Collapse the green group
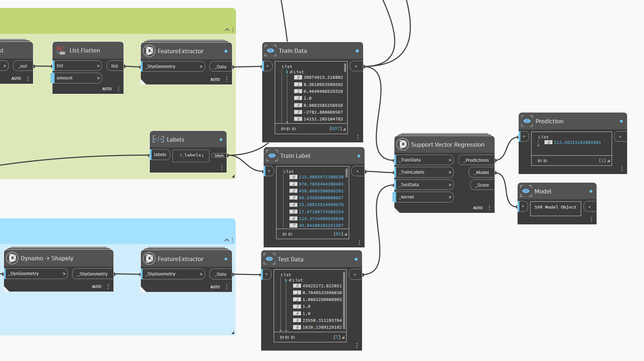Image resolution: width=644 pixels, height=361 pixels. click(x=227, y=29)
